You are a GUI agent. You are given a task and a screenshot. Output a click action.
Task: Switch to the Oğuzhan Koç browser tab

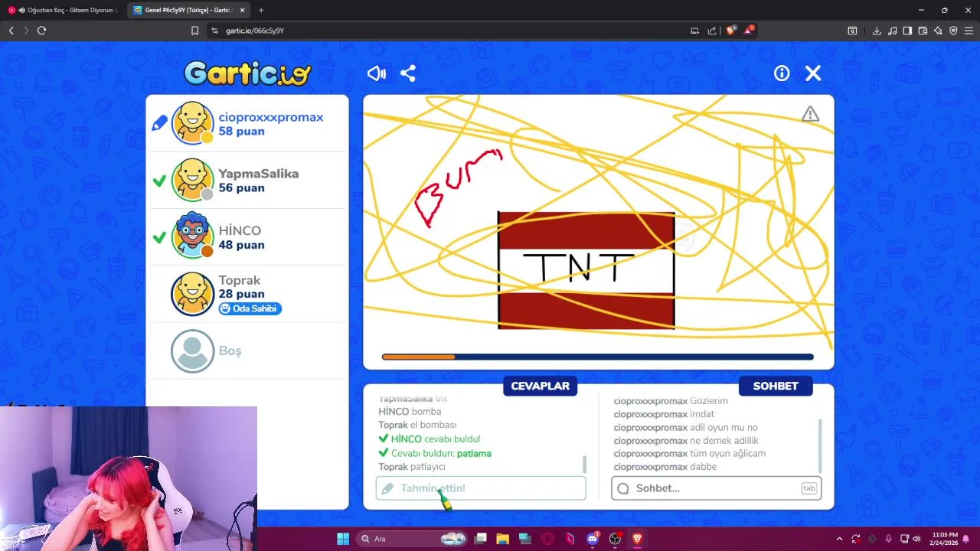pos(61,10)
